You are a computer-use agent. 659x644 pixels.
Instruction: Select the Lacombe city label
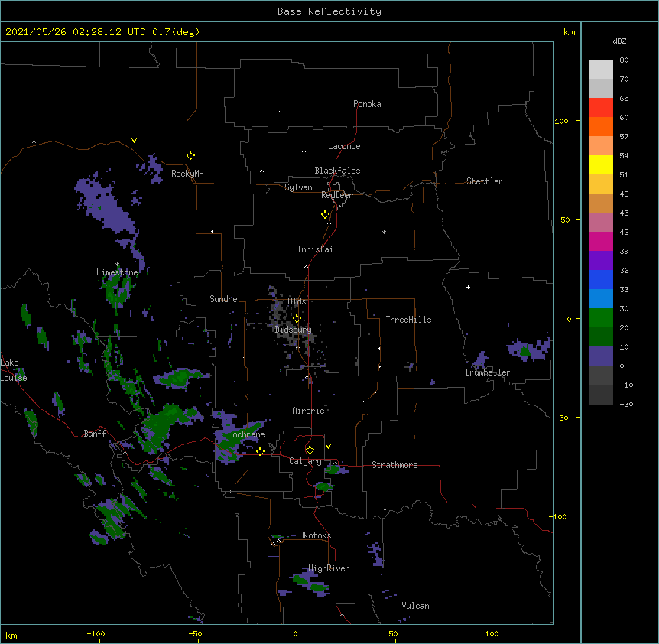344,146
